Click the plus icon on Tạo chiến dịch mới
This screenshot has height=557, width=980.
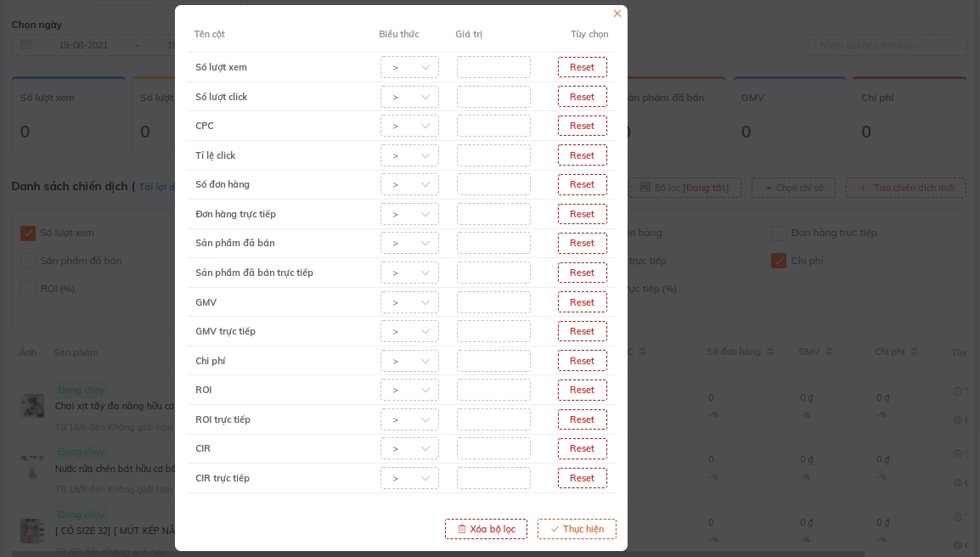tap(863, 188)
